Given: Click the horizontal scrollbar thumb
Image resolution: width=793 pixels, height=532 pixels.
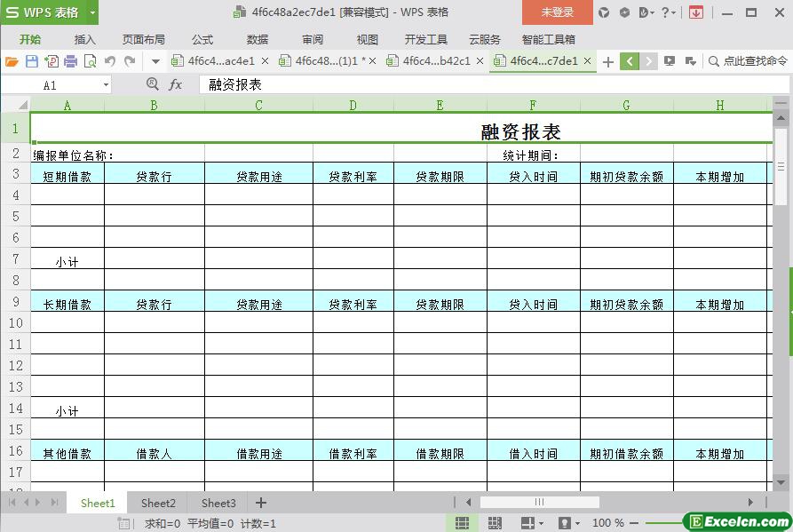Looking at the screenshot, I should (540, 502).
